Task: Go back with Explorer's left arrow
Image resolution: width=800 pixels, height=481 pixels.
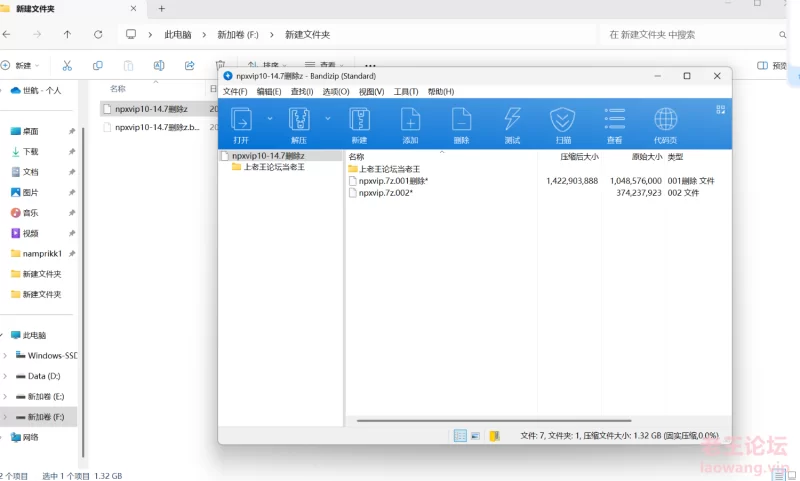Action: tap(6, 34)
